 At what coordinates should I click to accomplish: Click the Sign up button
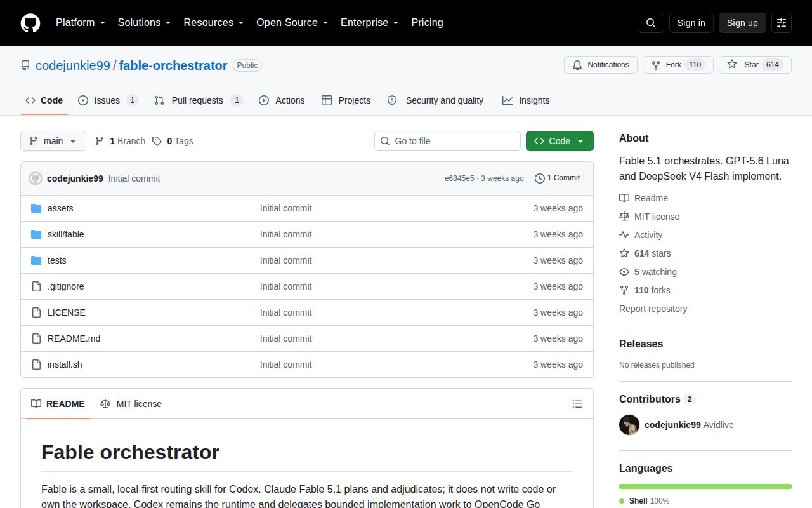[x=742, y=23]
